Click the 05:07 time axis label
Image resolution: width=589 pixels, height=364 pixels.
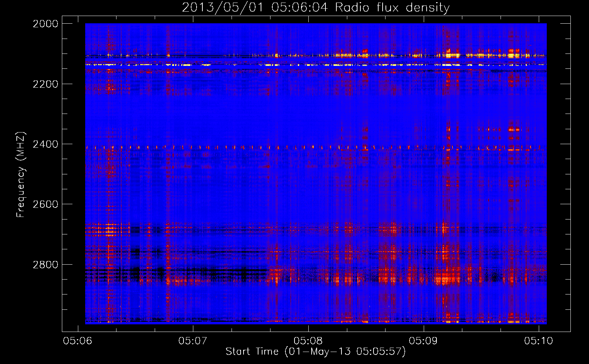click(193, 341)
